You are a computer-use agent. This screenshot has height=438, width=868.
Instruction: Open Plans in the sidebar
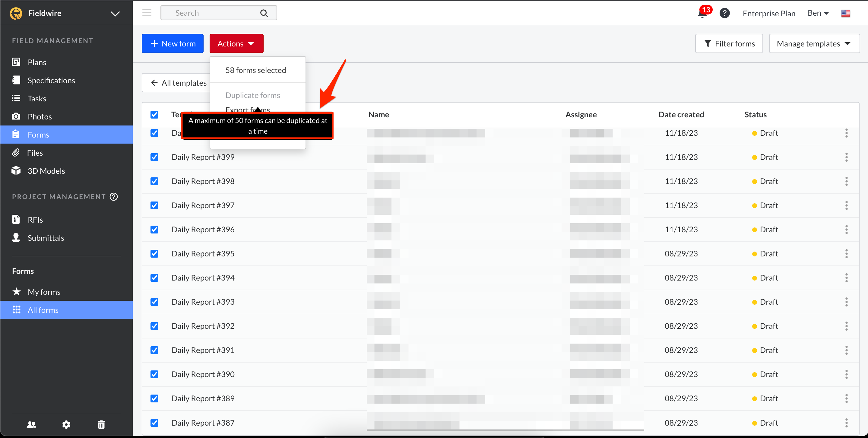[x=37, y=62]
